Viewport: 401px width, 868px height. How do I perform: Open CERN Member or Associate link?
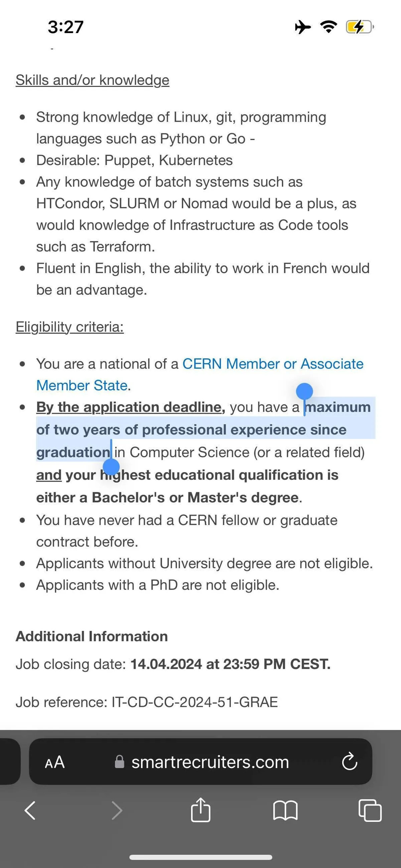273,364
